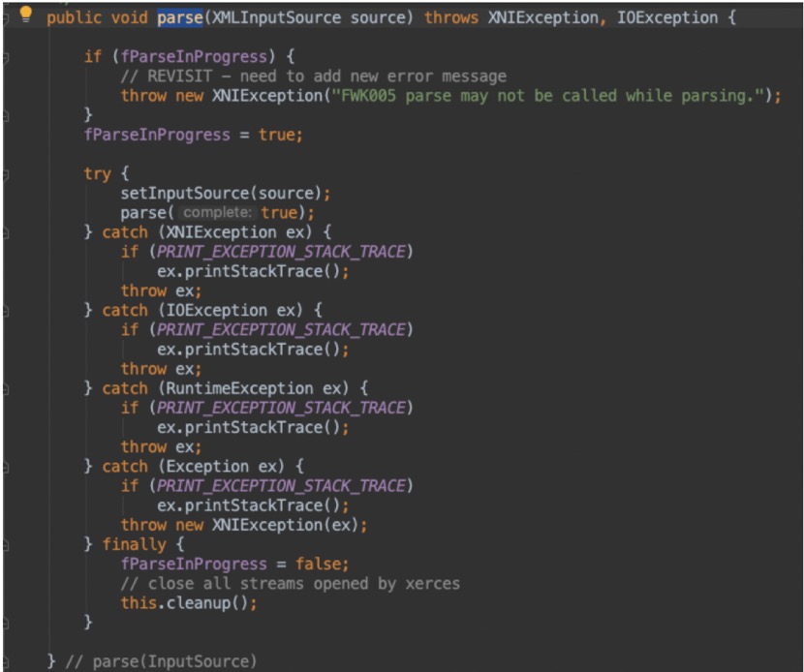The height and width of the screenshot is (672, 804).
Task: Collapse the finally block fold marker
Action: (x=5, y=545)
